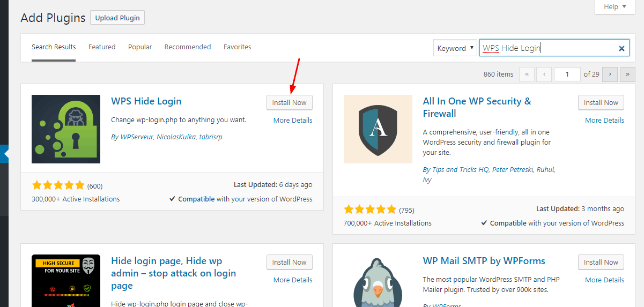Open the Popular plugins tab

pos(140,47)
